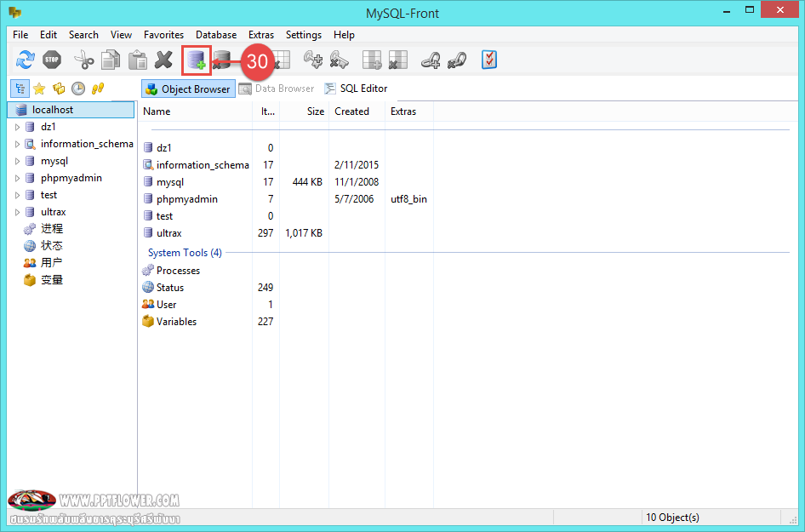The width and height of the screenshot is (805, 532).
Task: Click the grid with plus toolbar icon
Action: [x=372, y=60]
